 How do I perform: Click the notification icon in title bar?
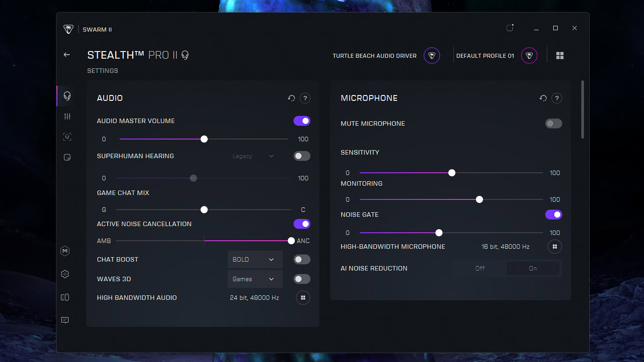510,28
